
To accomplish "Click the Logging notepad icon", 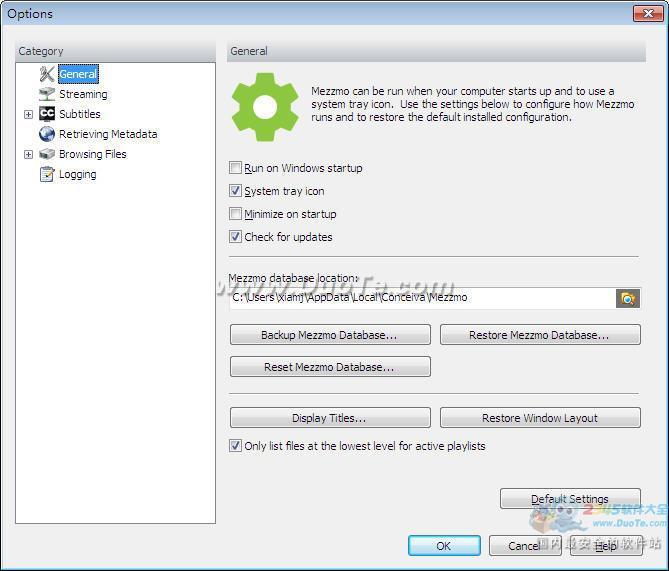I will point(47,174).
